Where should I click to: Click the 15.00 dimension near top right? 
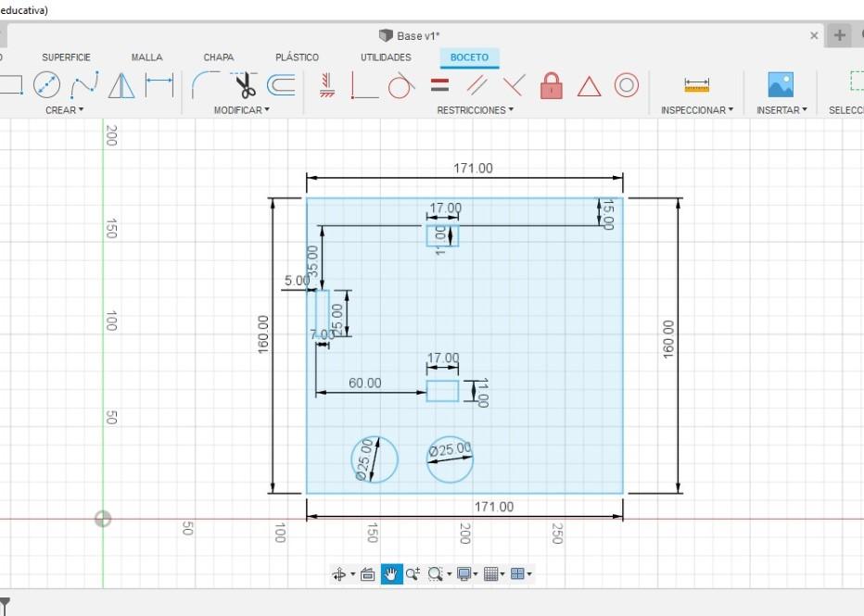(607, 215)
